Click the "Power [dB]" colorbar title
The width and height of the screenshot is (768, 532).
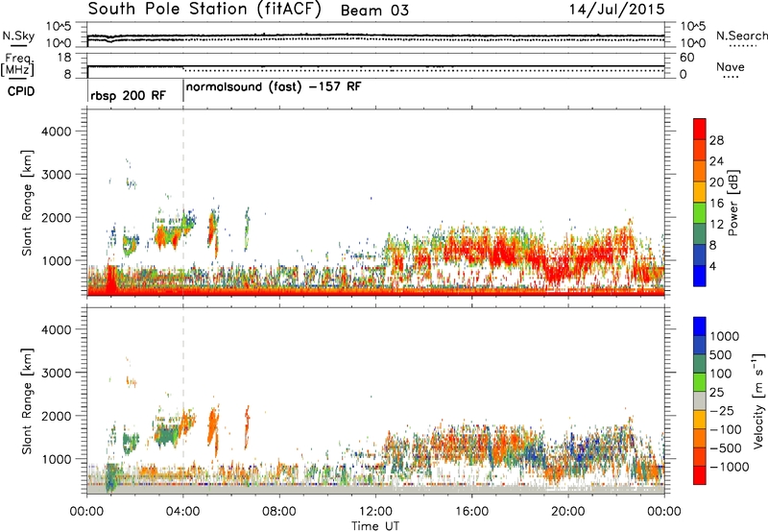(732, 203)
